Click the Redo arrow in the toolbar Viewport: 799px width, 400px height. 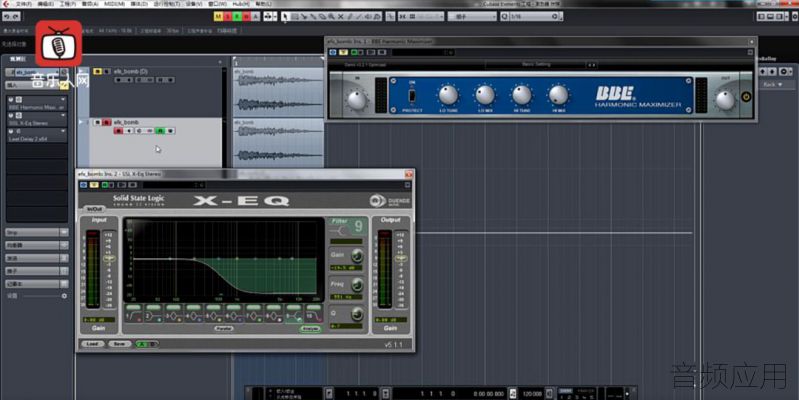click(15, 16)
